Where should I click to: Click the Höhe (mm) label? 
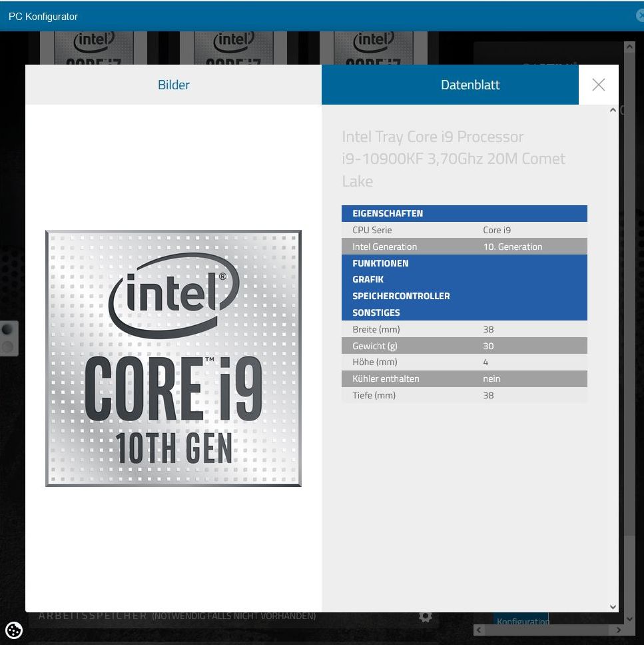click(x=375, y=362)
